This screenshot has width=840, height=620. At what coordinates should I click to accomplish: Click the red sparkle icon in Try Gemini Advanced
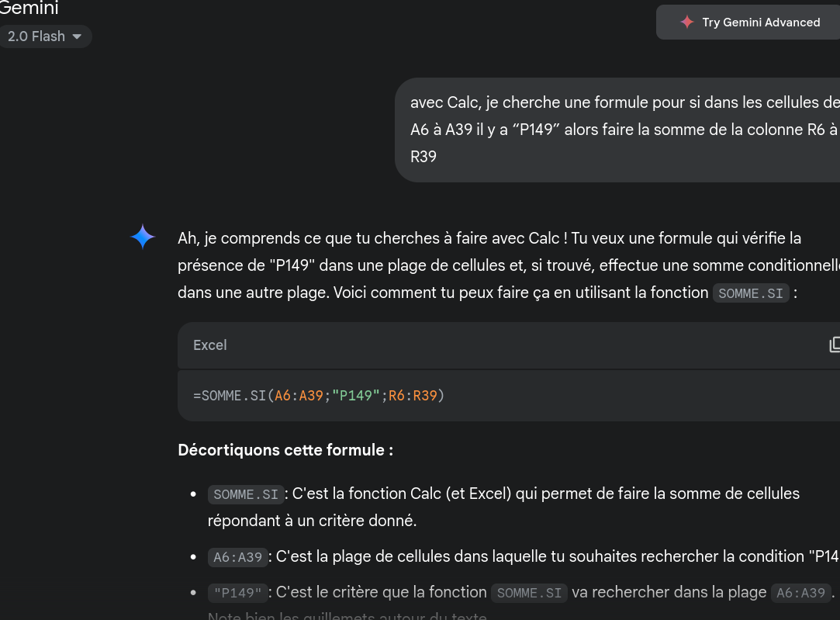686,22
